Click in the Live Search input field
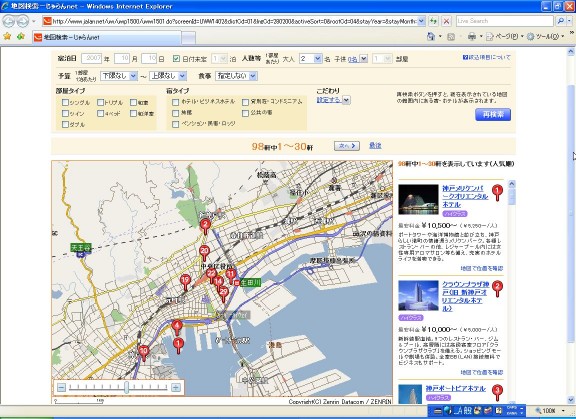The image size is (576, 419). pyautogui.click(x=505, y=21)
